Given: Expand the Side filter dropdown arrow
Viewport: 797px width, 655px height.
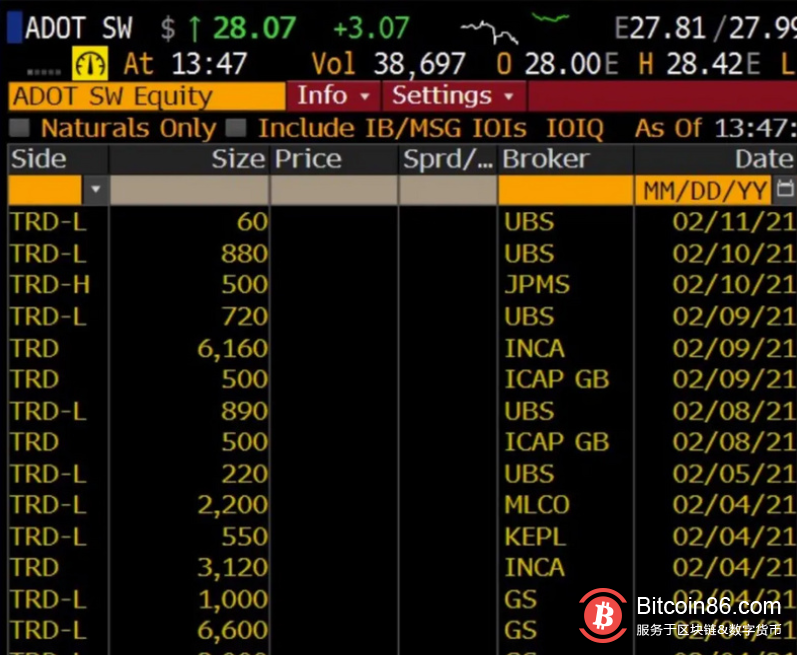Looking at the screenshot, I should (x=96, y=190).
